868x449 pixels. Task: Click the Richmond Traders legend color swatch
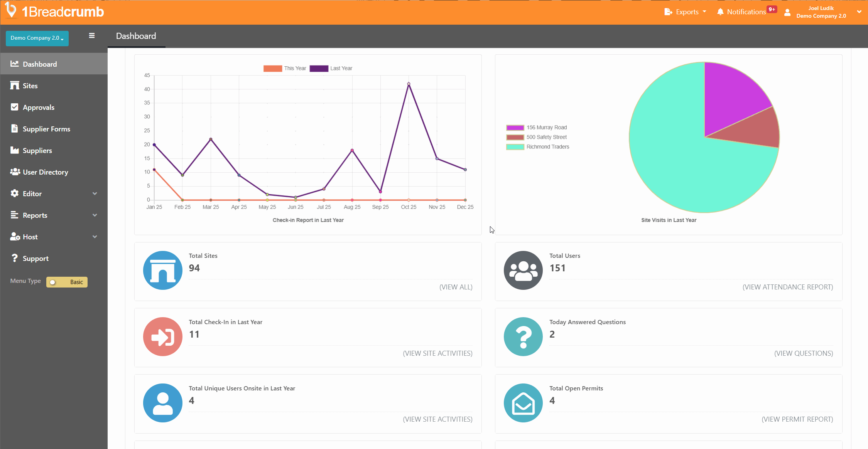point(515,147)
